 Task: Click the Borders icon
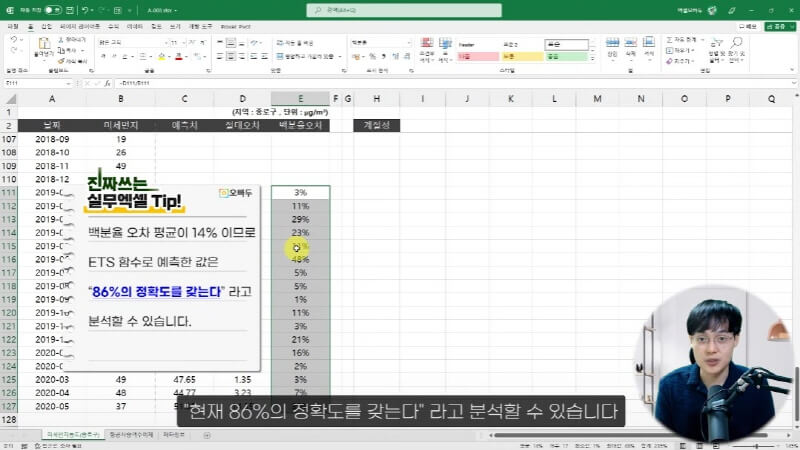coord(143,56)
